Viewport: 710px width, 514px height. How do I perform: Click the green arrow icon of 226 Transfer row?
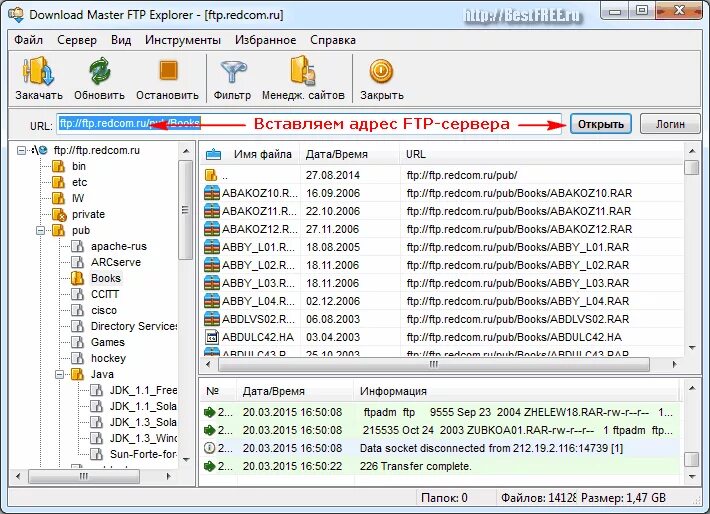(209, 466)
